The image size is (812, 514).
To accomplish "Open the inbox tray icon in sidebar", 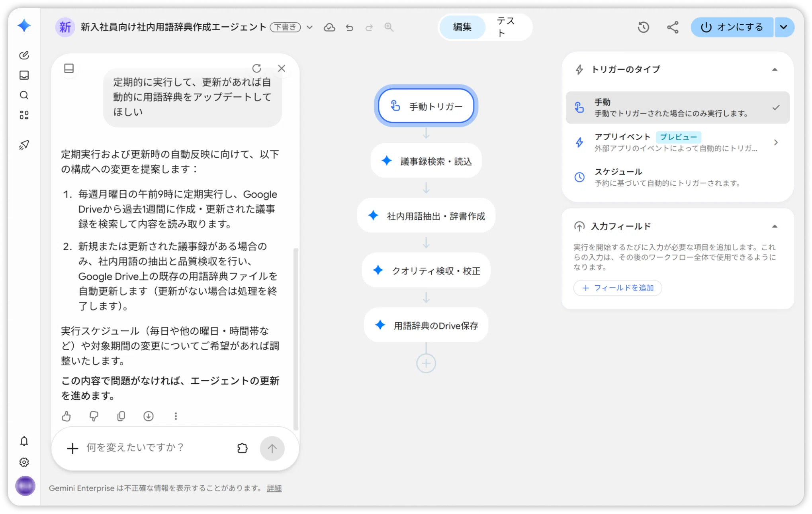I will click(24, 75).
